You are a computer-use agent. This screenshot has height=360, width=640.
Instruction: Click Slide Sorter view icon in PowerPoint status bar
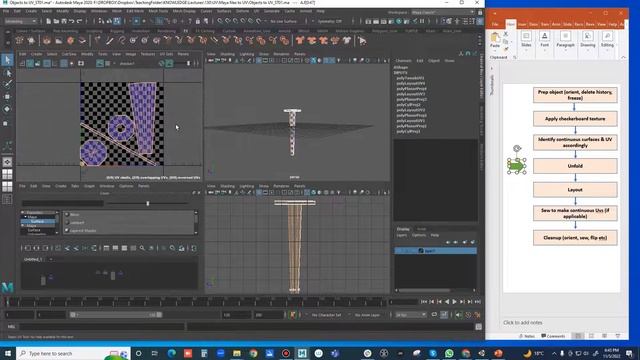click(591, 336)
